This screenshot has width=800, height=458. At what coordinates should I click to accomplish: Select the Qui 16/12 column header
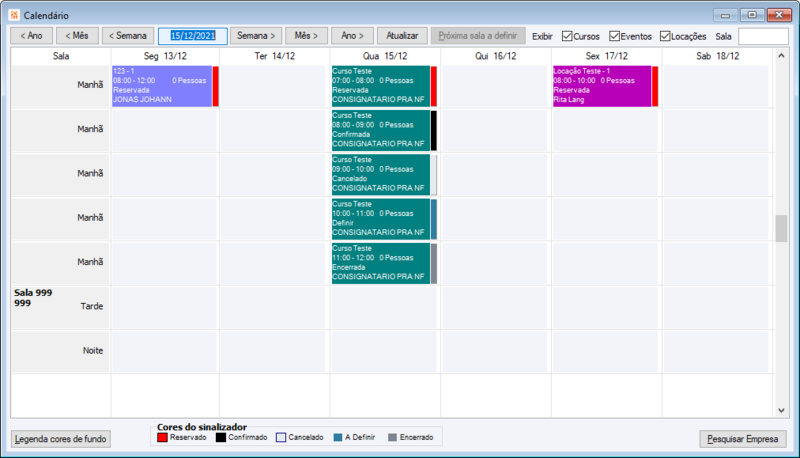(495, 56)
